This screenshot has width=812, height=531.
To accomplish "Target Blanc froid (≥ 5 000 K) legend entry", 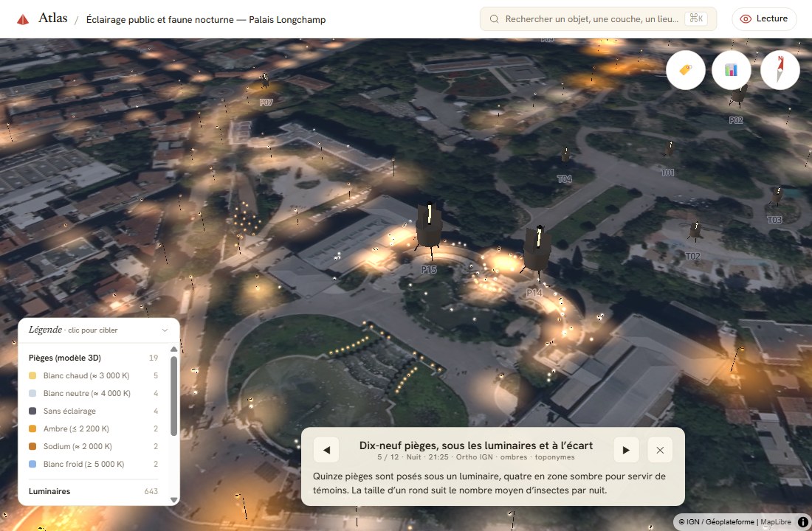I will (x=93, y=464).
